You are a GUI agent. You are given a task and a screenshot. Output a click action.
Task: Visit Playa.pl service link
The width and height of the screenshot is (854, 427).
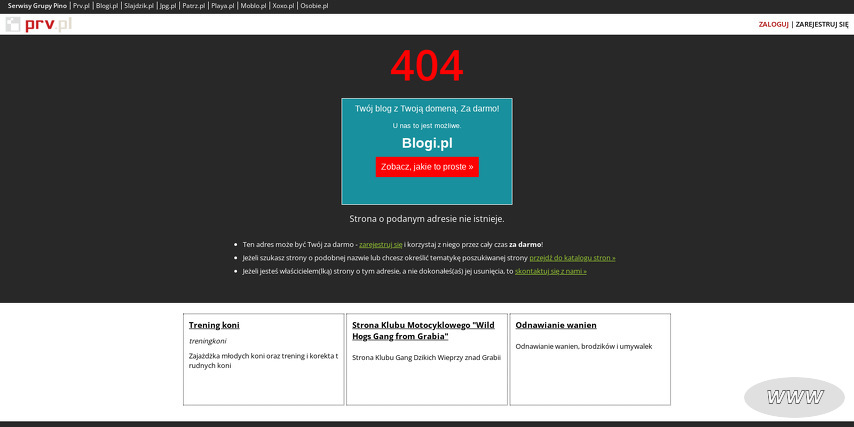222,6
